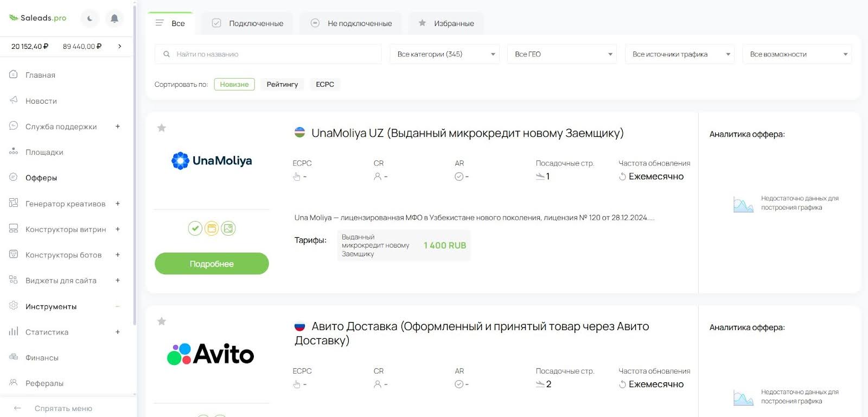Open Рефералы in sidebar

click(44, 383)
